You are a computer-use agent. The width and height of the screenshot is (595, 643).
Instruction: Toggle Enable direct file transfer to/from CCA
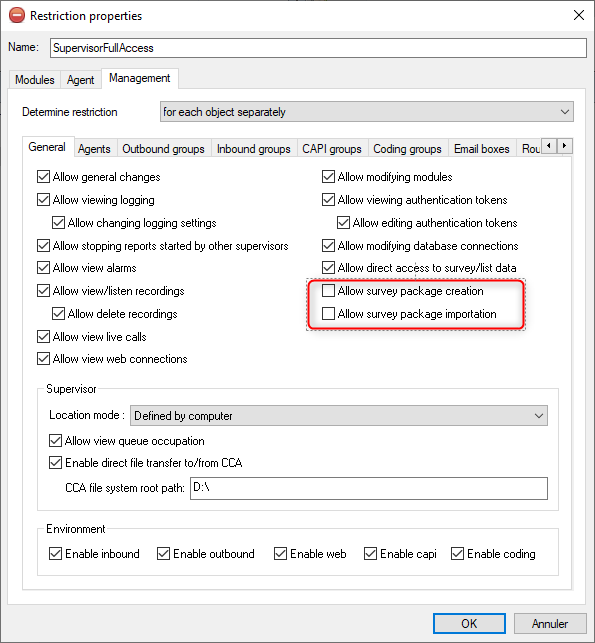point(55,463)
